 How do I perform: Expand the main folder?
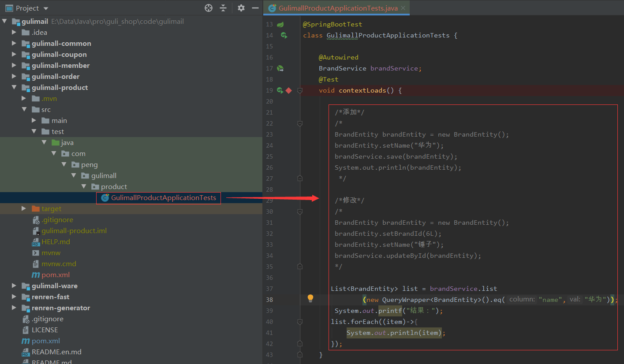point(34,121)
